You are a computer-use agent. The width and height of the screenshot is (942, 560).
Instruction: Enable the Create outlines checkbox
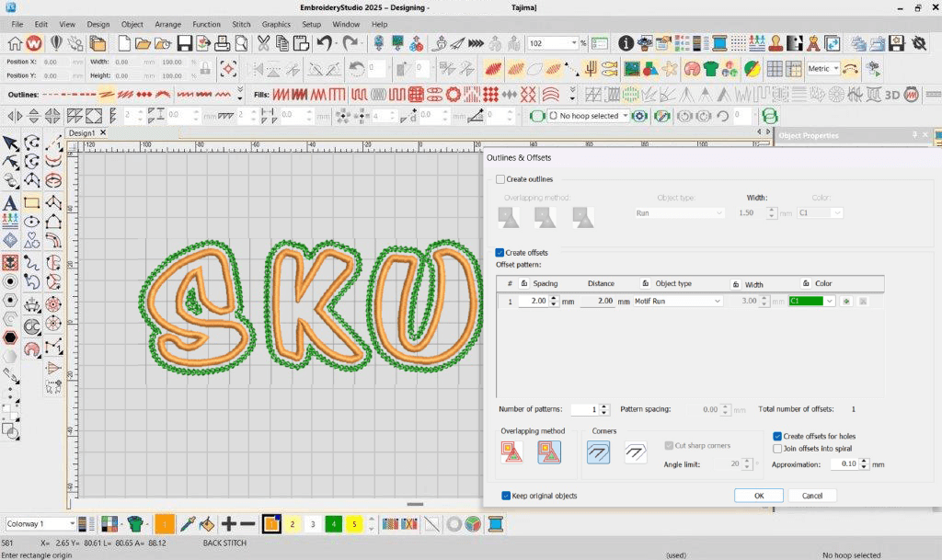500,179
